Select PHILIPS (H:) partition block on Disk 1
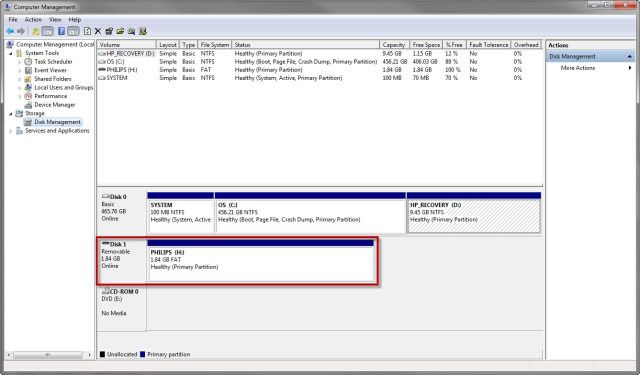This screenshot has height=375, width=640. click(260, 260)
